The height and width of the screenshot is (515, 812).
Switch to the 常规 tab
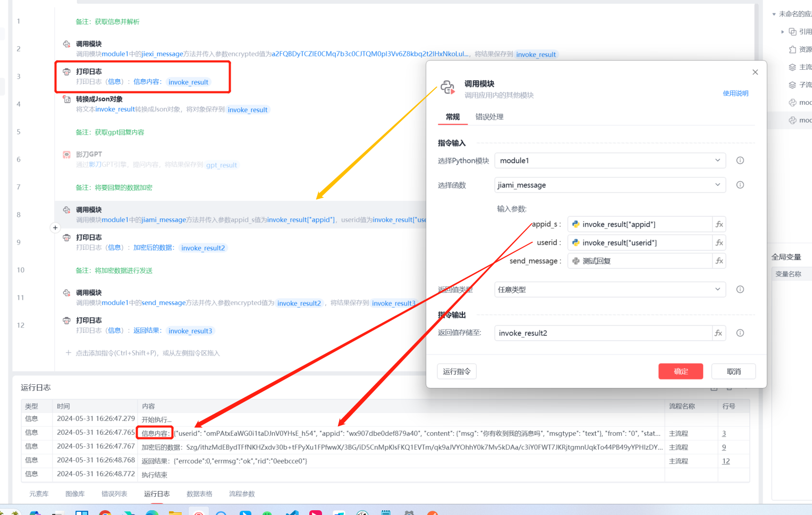click(453, 117)
